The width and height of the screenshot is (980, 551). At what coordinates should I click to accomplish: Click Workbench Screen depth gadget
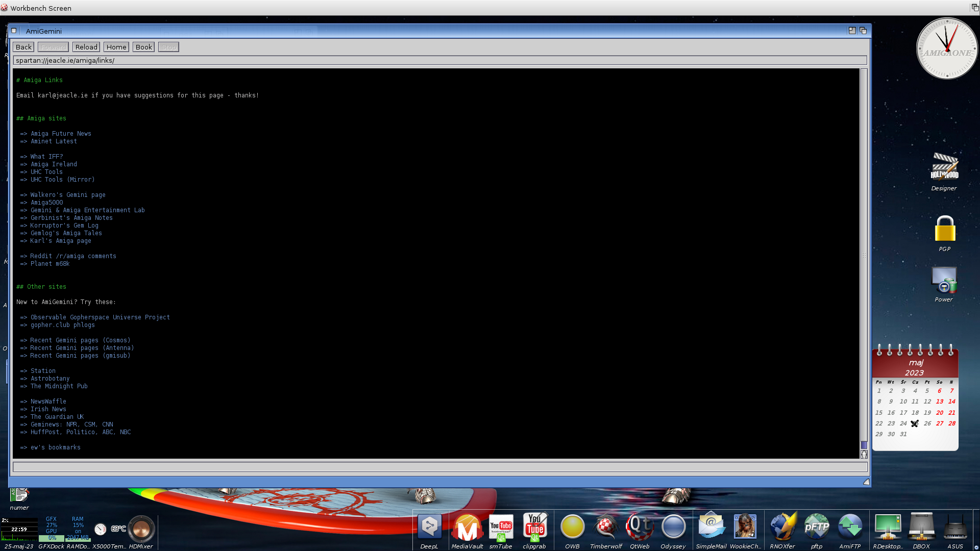pyautogui.click(x=974, y=8)
